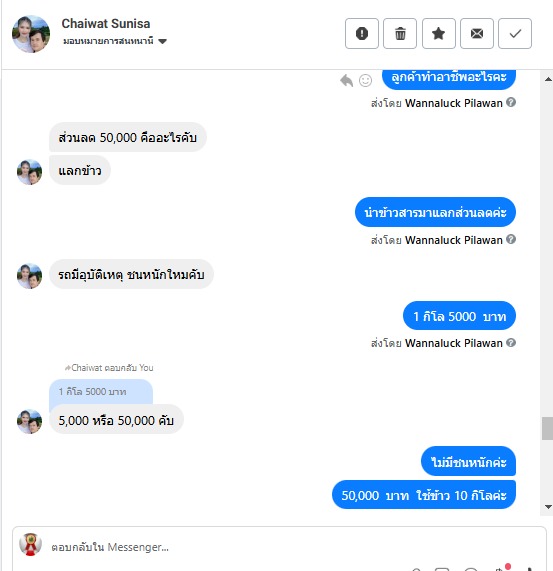Screen dimensions: 553x571
Task: Click the page avatar beside reply box
Action: pyautogui.click(x=30, y=544)
